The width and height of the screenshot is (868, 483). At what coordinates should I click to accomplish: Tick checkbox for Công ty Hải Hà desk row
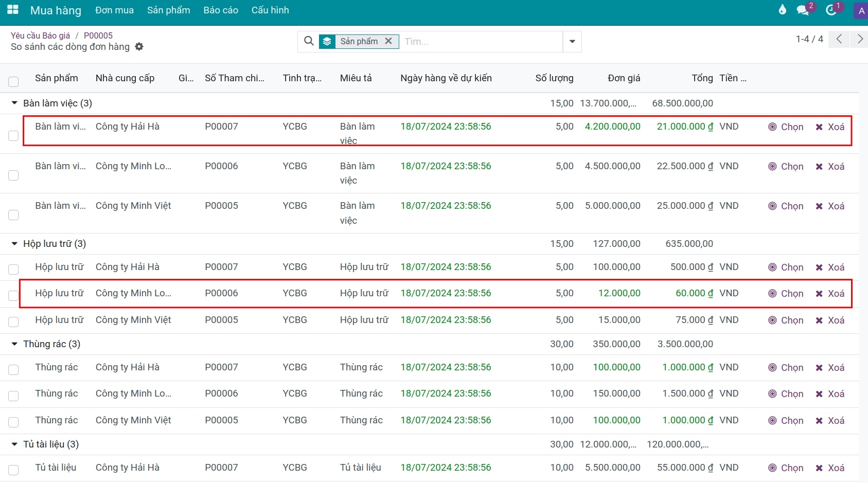click(x=13, y=135)
